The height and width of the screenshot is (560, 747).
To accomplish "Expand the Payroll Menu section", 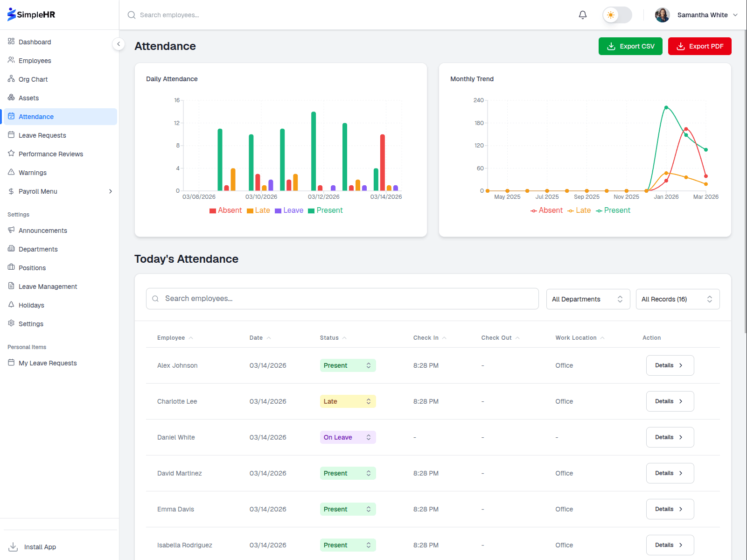I will 60,191.
